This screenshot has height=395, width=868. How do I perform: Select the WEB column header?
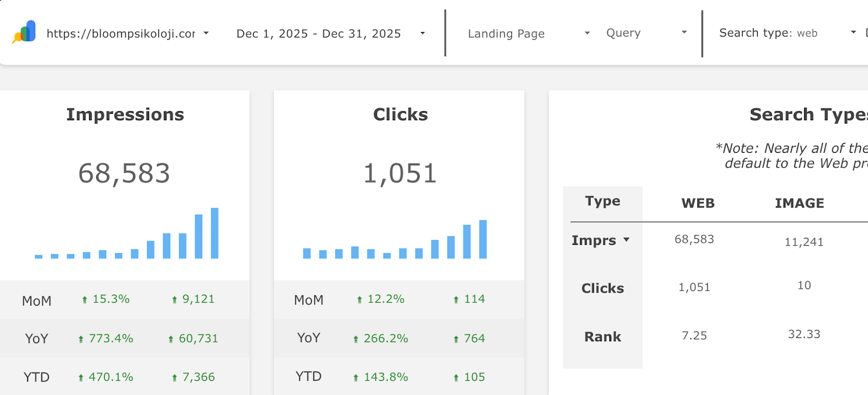click(x=698, y=203)
